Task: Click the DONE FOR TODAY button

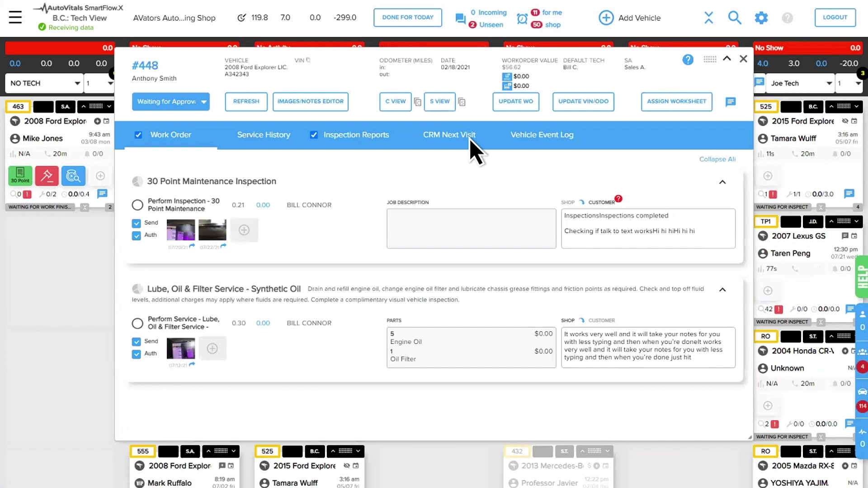Action: pyautogui.click(x=407, y=17)
